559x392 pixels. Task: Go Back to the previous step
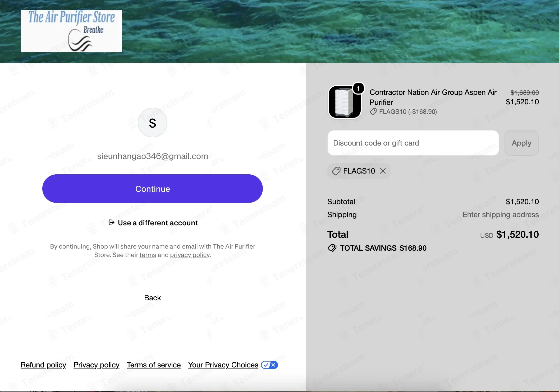coord(153,298)
